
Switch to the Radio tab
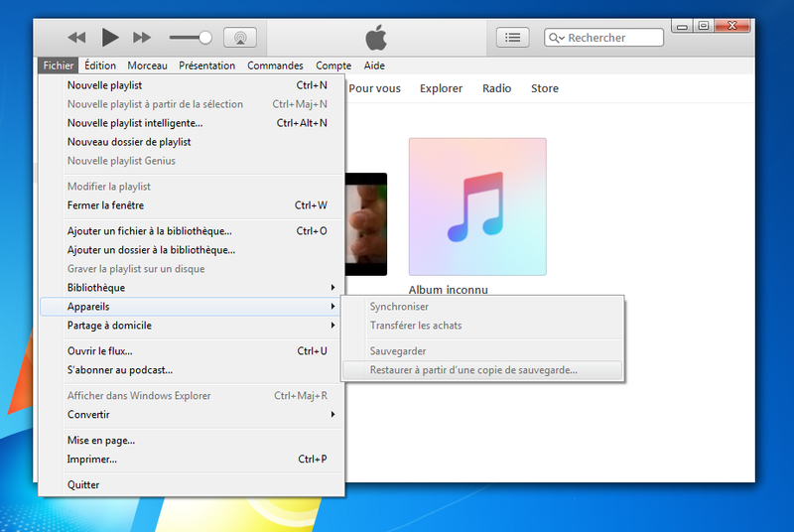coord(496,88)
